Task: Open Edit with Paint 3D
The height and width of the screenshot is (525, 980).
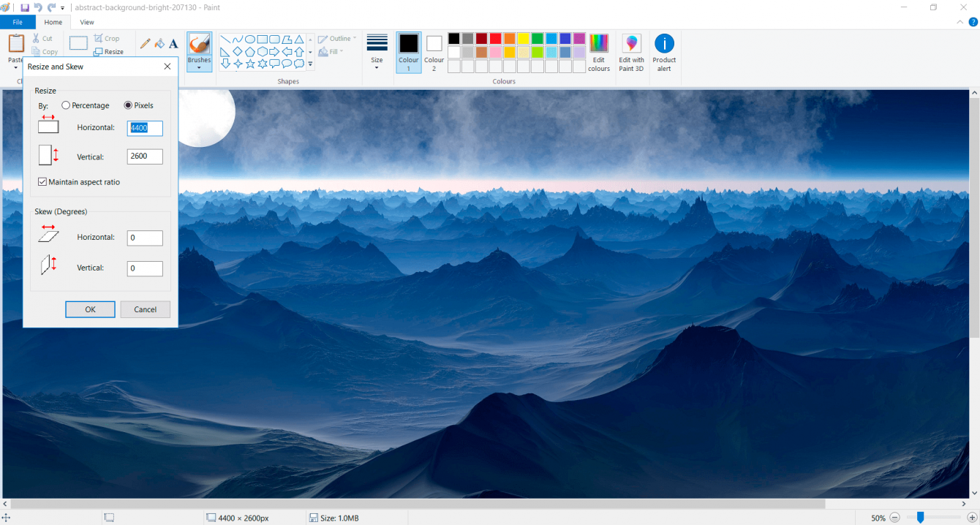Action: click(631, 51)
